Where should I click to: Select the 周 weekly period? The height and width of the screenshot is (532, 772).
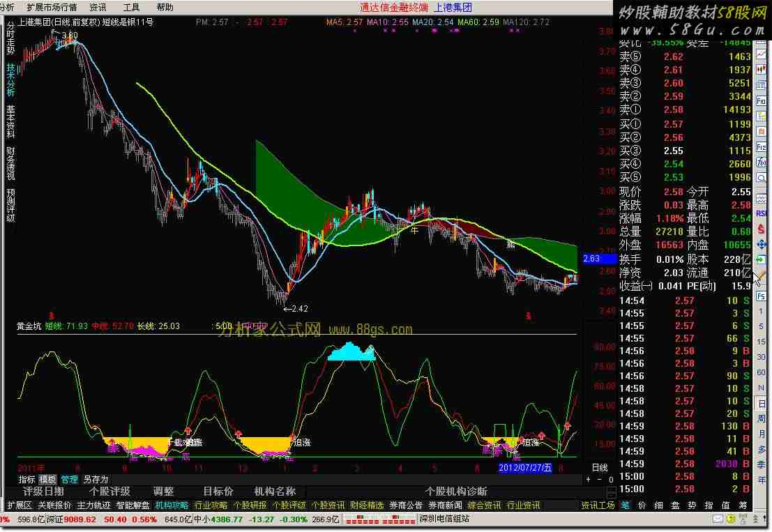coord(761,419)
